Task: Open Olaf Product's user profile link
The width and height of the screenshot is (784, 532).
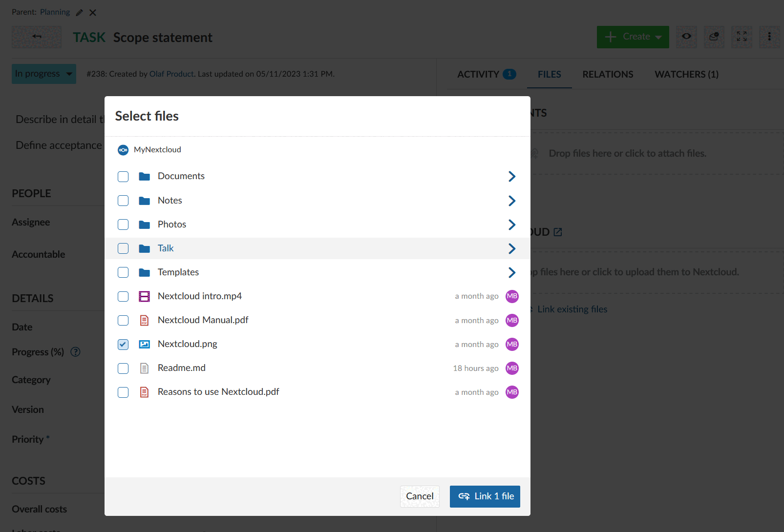Action: coord(171,74)
